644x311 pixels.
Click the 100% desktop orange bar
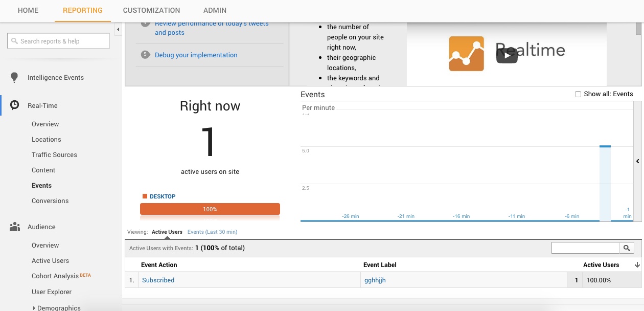pos(210,209)
